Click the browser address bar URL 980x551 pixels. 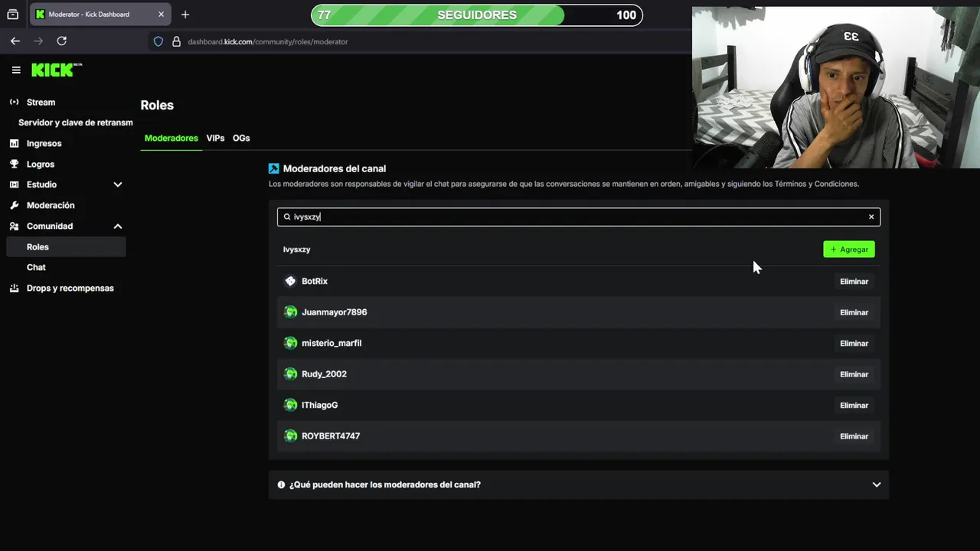(x=268, y=41)
